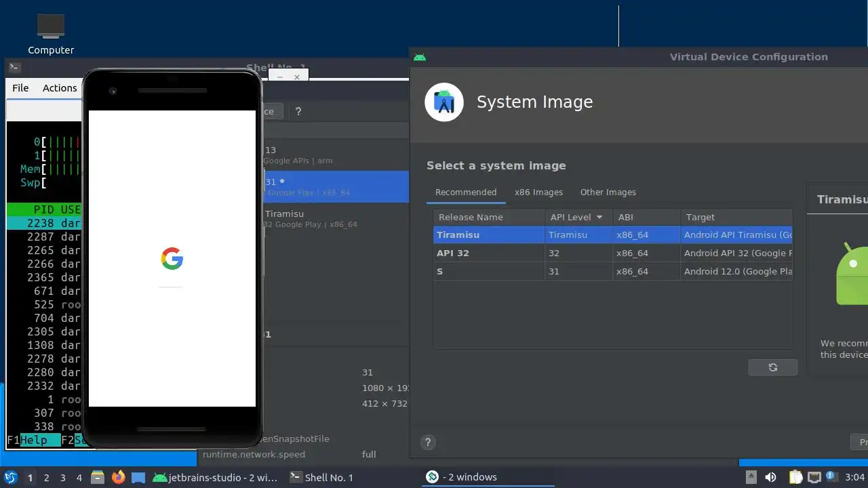Launch Firefox from the taskbar
Screen dimensions: 868x488
(119, 477)
